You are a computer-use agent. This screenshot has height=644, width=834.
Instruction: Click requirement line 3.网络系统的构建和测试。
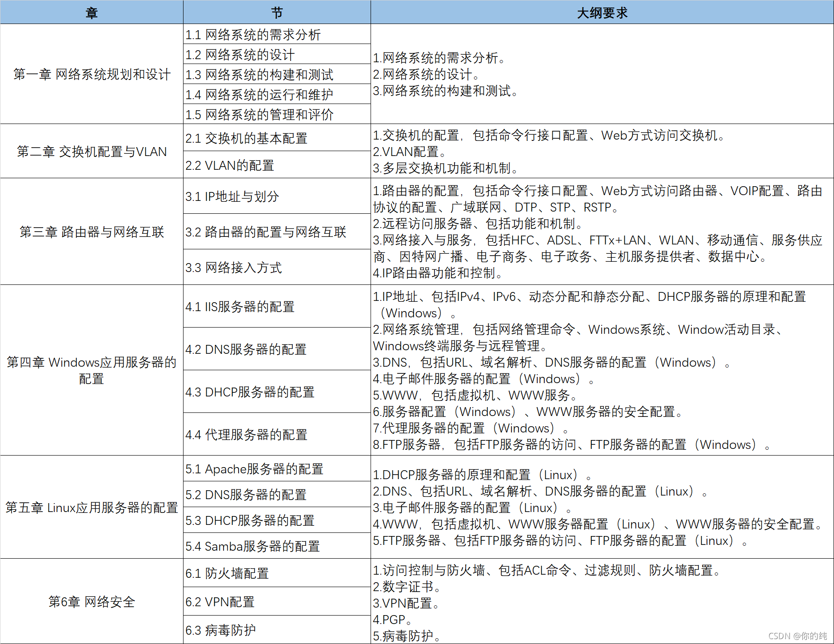[x=446, y=91]
